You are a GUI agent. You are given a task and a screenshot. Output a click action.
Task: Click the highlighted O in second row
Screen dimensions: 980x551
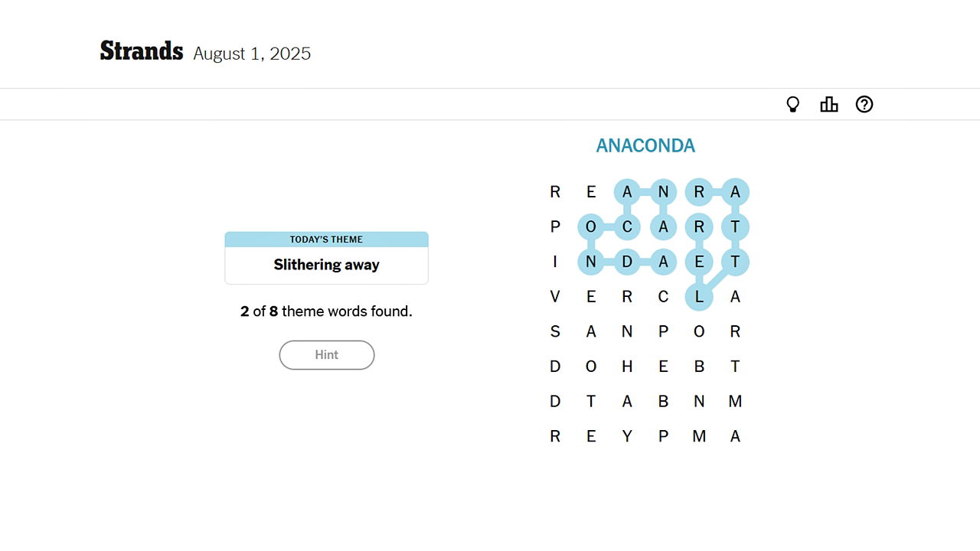coord(591,227)
